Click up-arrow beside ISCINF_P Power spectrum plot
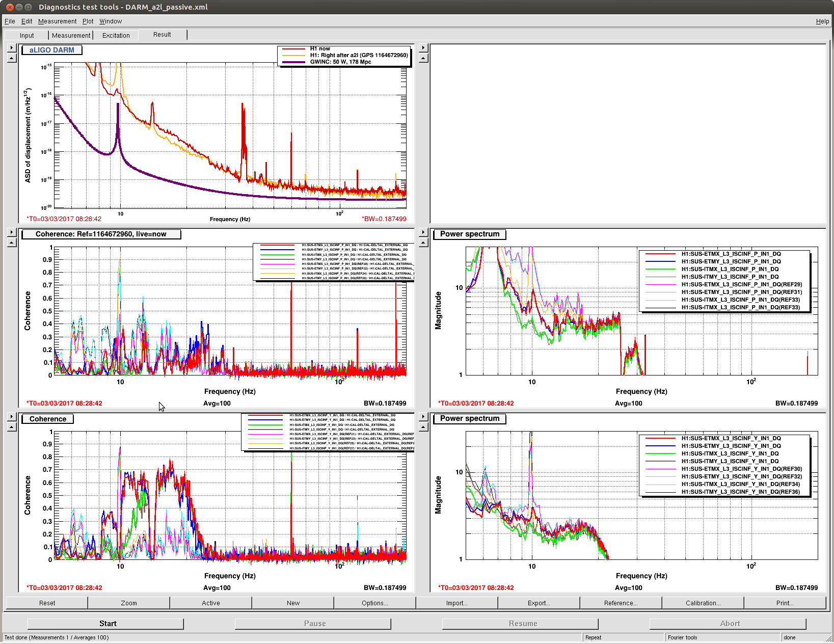This screenshot has width=834, height=644. click(x=423, y=243)
